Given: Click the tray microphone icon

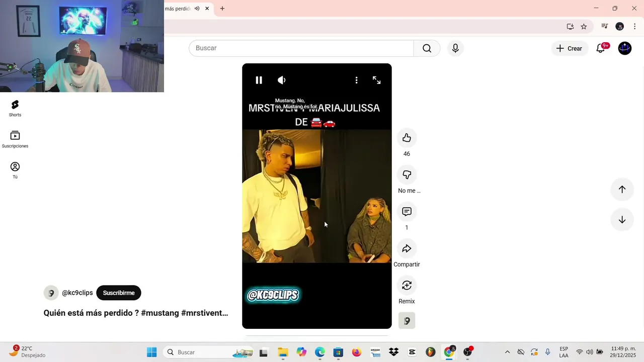Looking at the screenshot, I should (x=548, y=352).
